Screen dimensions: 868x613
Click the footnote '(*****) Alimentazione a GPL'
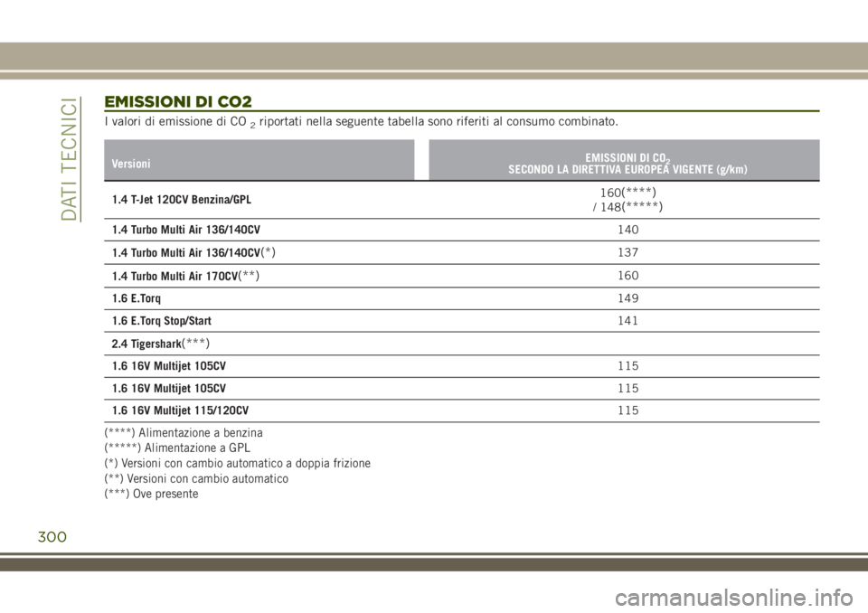(177, 448)
